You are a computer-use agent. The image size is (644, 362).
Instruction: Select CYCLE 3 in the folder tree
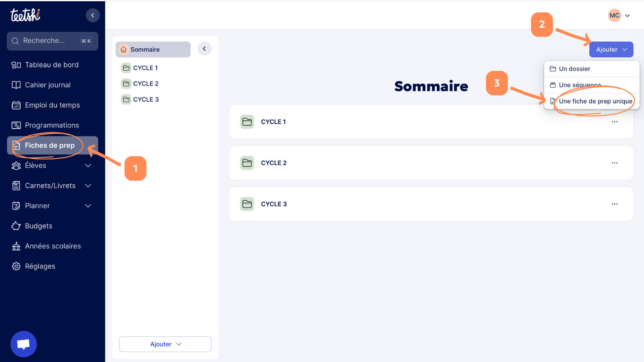coord(146,100)
